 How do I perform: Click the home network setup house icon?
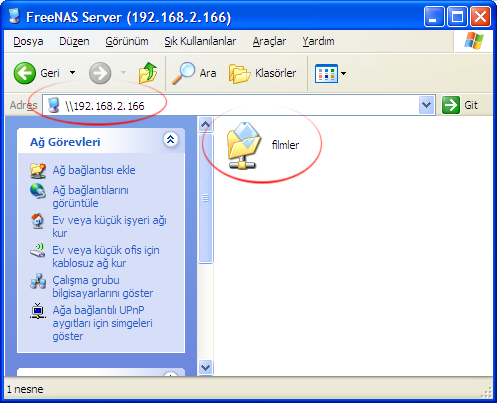[38, 221]
